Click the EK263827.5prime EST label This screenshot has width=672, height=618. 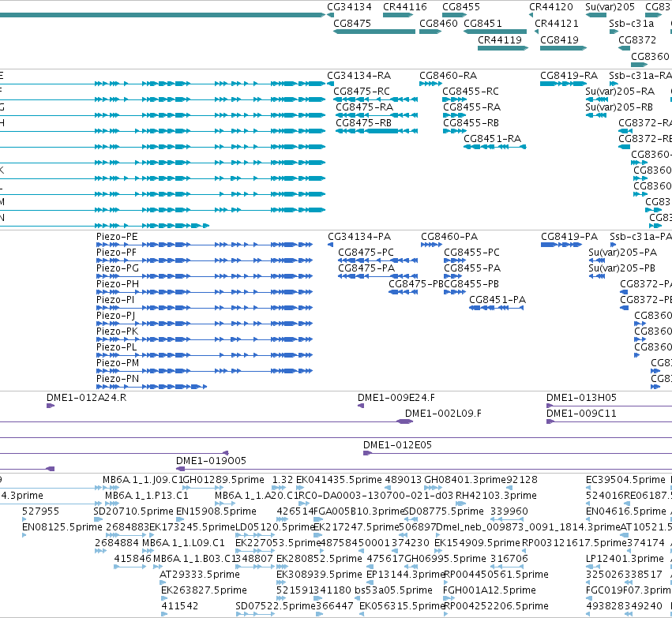pos(204,590)
